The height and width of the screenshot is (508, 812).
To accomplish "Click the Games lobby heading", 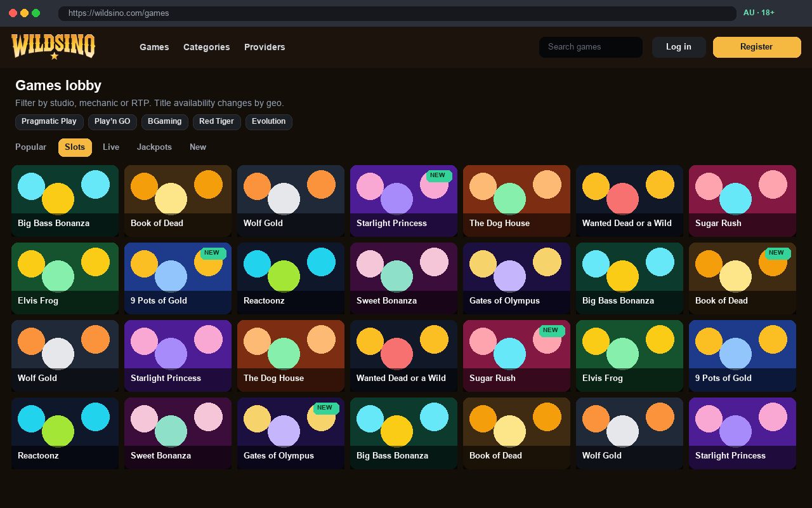I will pyautogui.click(x=58, y=86).
